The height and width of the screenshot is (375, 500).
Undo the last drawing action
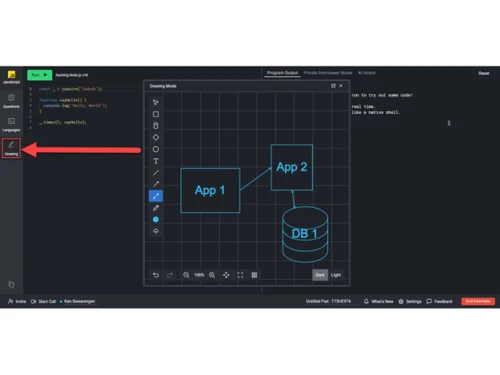(x=156, y=275)
